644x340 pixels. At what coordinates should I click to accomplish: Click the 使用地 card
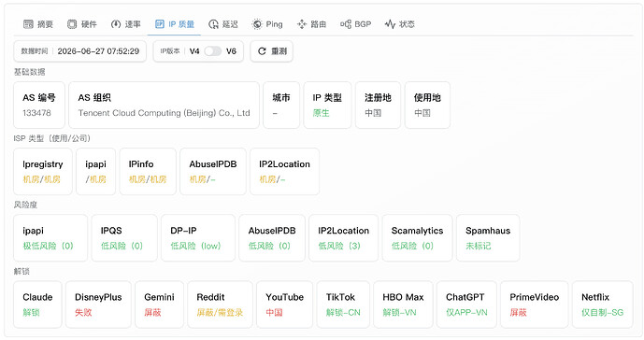click(427, 106)
